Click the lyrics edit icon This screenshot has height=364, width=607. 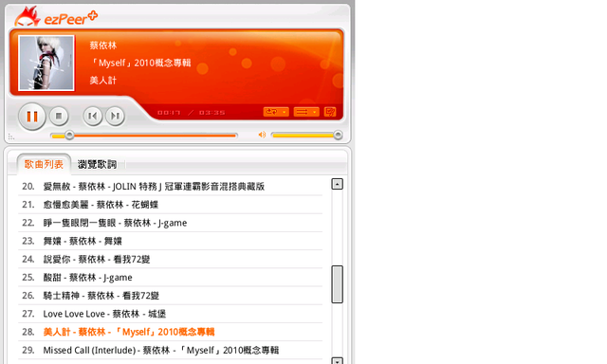pyautogui.click(x=330, y=112)
